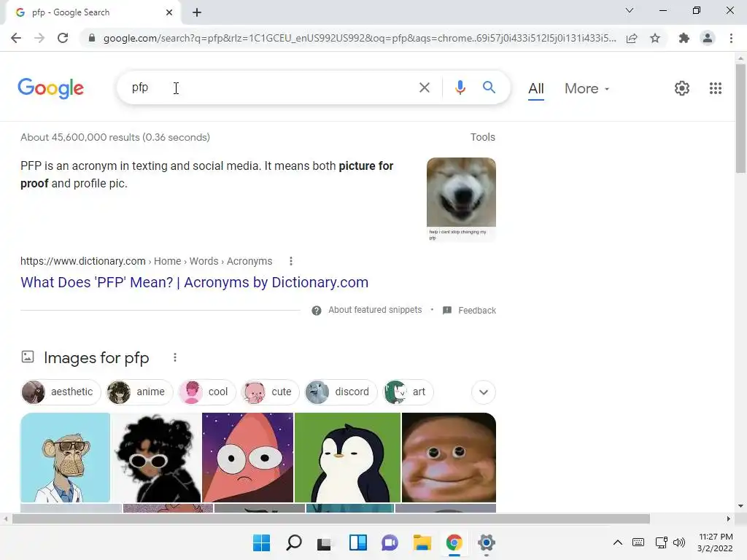Filter images by aesthetic chip

61,392
